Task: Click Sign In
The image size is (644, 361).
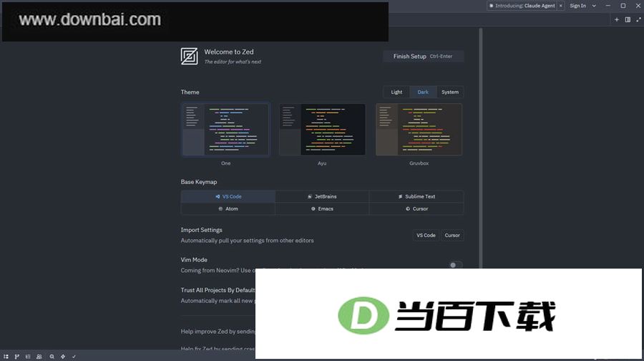Action: [578, 6]
